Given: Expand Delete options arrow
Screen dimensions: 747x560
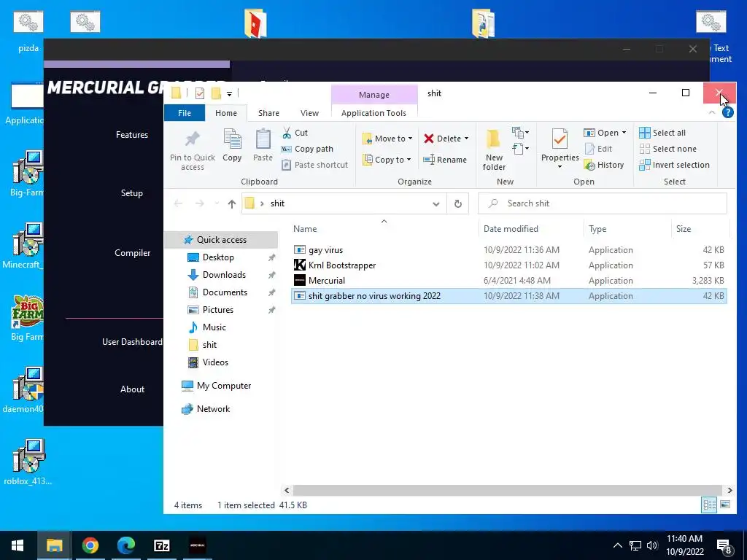Looking at the screenshot, I should (466, 139).
